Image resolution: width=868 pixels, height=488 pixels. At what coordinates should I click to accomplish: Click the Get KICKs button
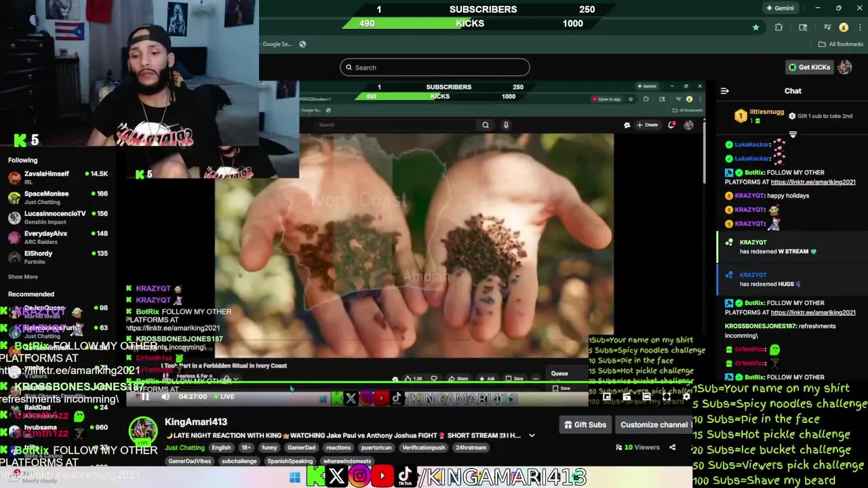pos(809,67)
